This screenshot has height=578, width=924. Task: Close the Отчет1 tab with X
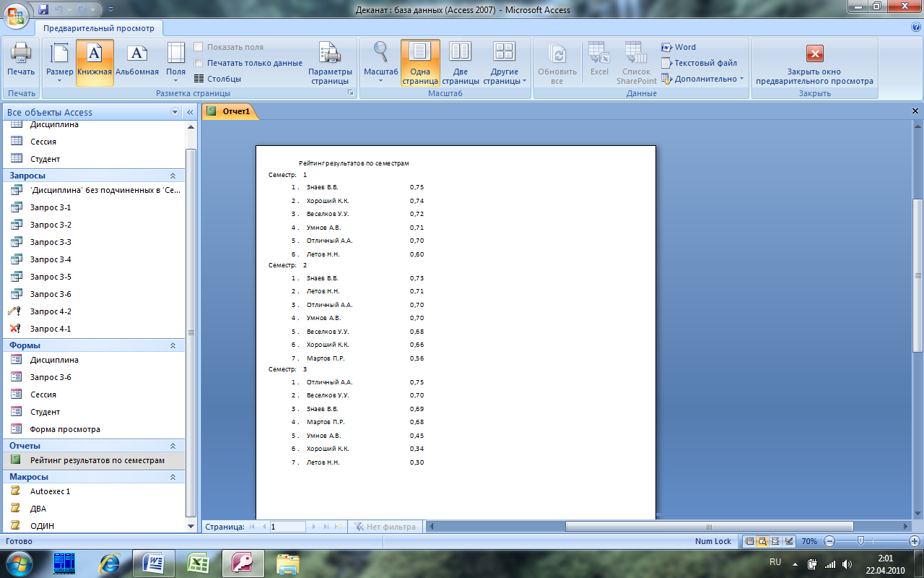[x=915, y=111]
